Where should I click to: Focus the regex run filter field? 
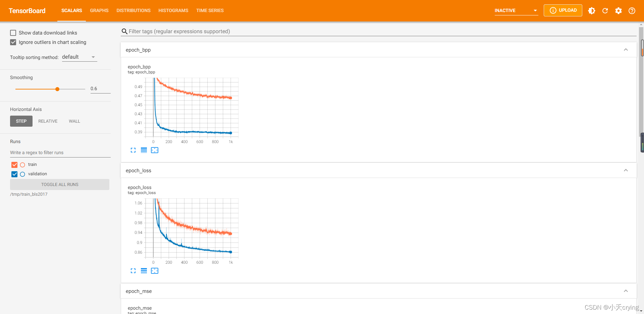click(60, 152)
